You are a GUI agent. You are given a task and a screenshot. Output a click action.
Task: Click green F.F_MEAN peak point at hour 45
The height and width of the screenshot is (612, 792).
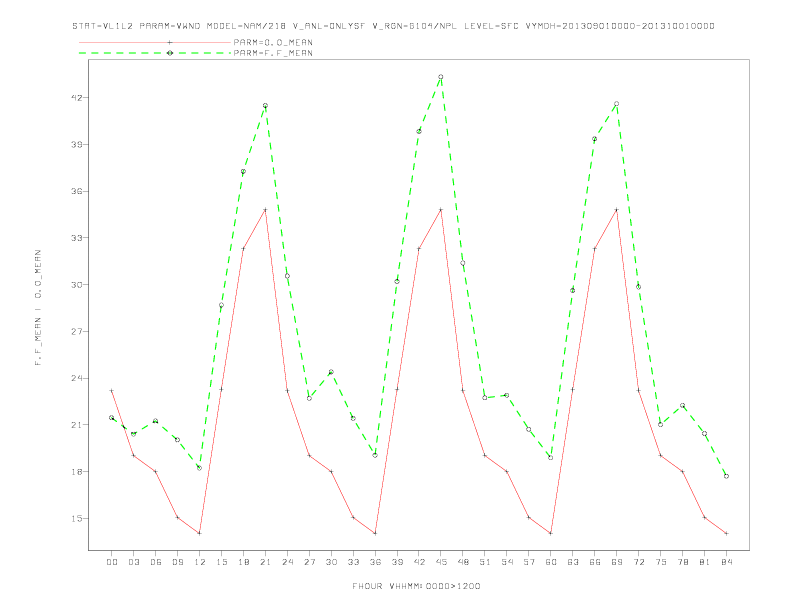tap(440, 77)
